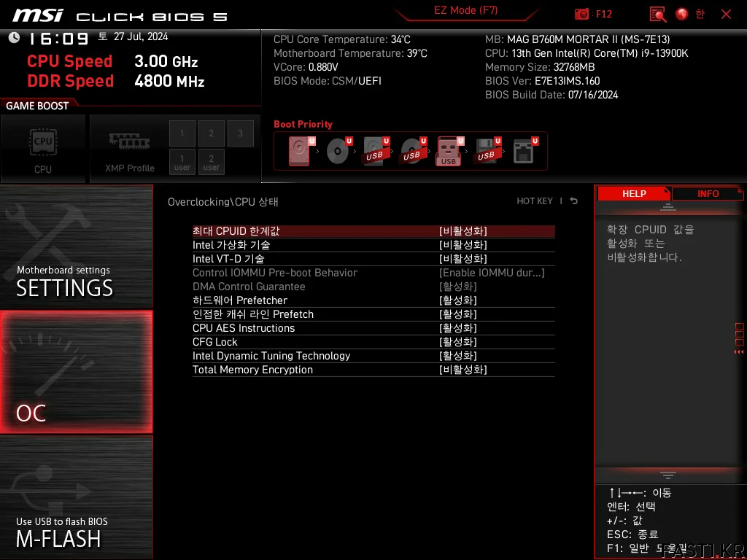Click the F12 screenshot camera icon
The image size is (747, 560).
click(581, 14)
